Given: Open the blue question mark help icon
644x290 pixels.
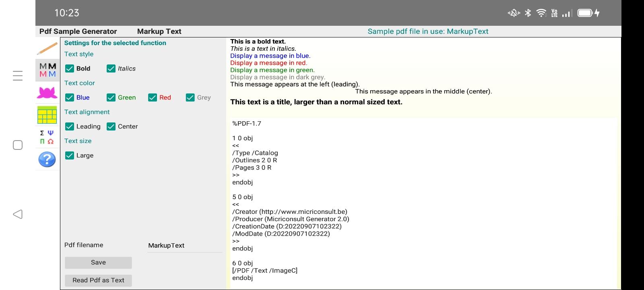Looking at the screenshot, I should click(x=47, y=159).
